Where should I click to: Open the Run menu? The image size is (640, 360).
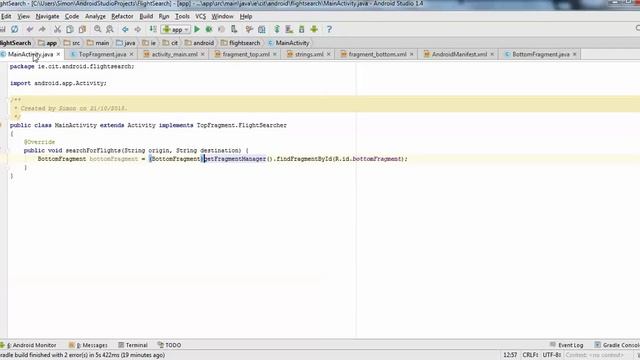164,16
